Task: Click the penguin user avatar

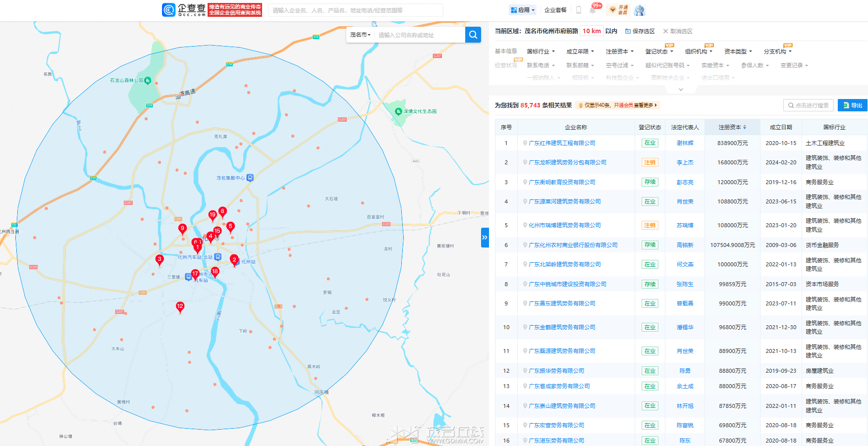Action: [640, 10]
